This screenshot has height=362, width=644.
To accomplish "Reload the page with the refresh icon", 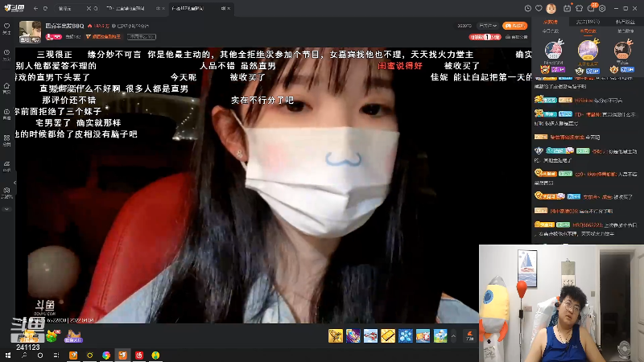I will (x=45, y=8).
